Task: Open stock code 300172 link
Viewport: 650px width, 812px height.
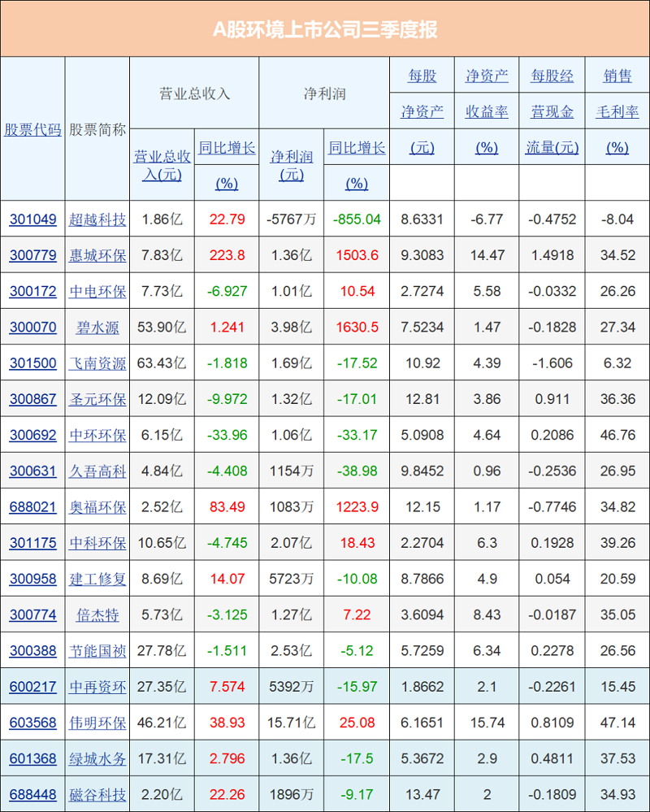Action: click(32, 291)
